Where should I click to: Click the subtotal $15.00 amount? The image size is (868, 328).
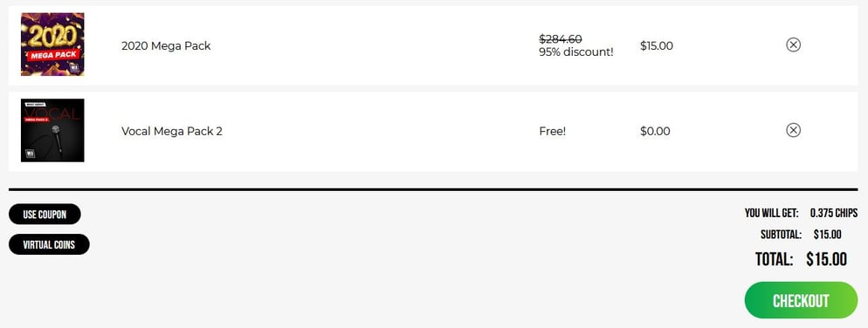click(828, 235)
